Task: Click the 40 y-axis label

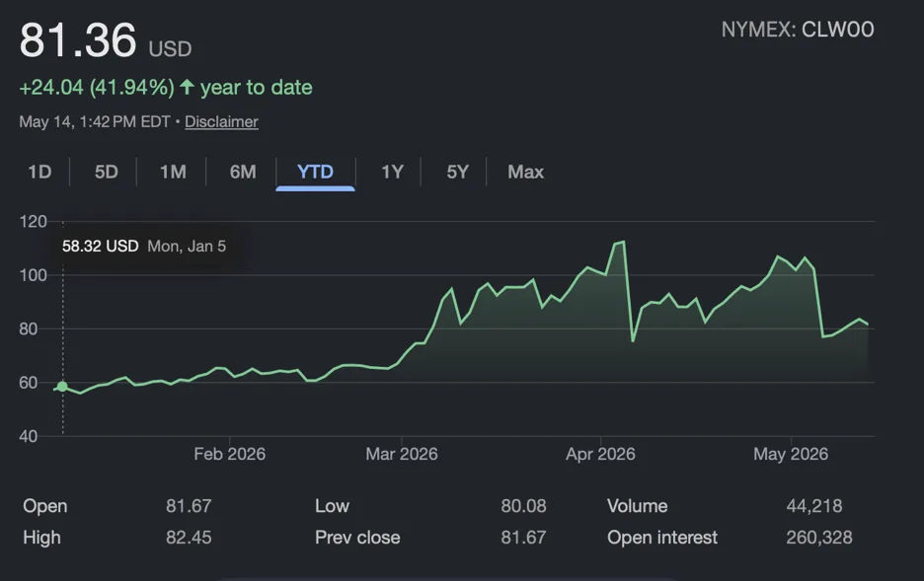Action: click(29, 436)
